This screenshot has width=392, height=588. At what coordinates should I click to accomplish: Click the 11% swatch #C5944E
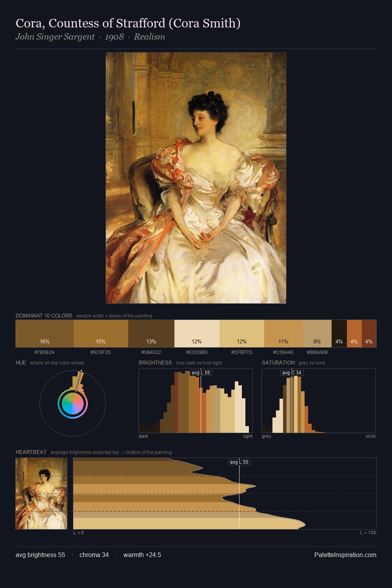(283, 334)
